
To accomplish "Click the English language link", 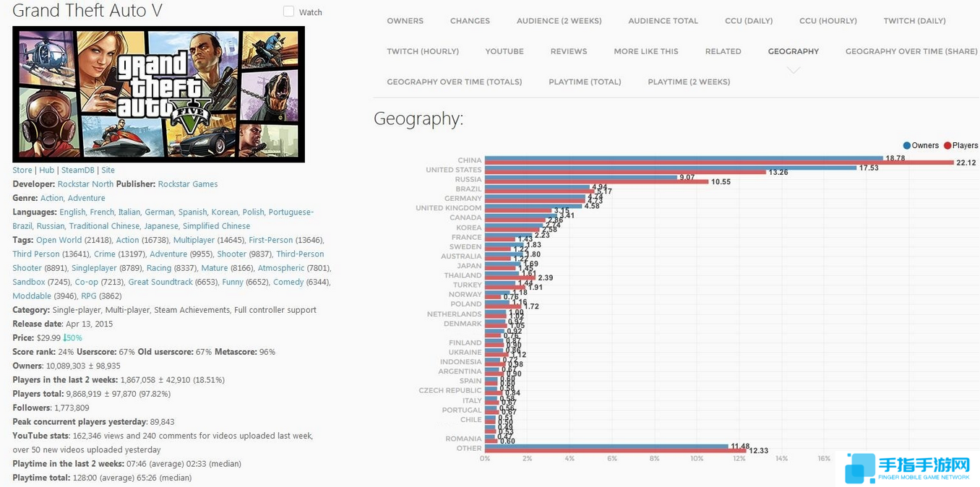I will [x=72, y=212].
